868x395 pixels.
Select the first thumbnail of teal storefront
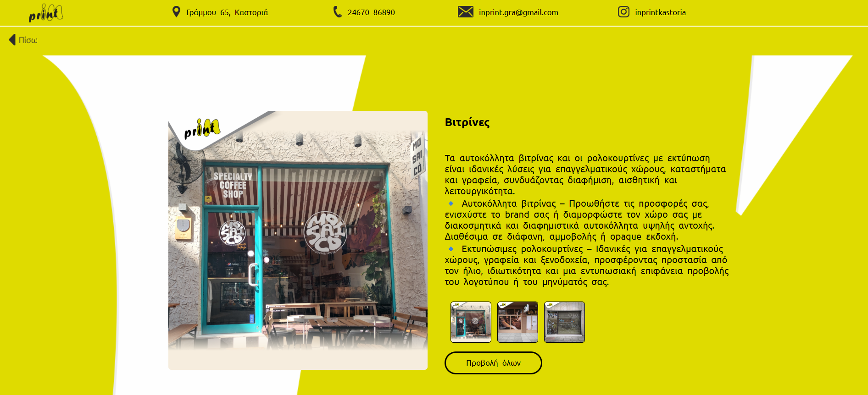click(471, 322)
